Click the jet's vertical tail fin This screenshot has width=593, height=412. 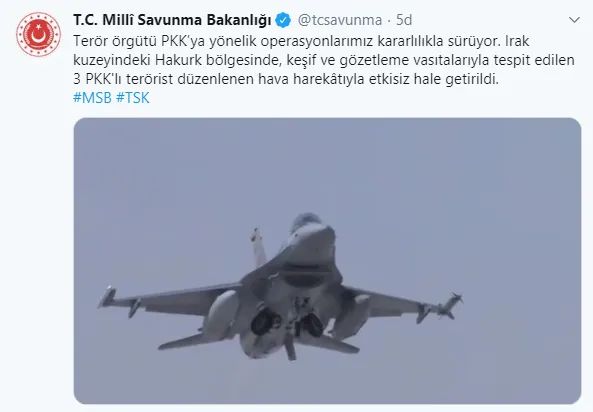[x=259, y=247]
